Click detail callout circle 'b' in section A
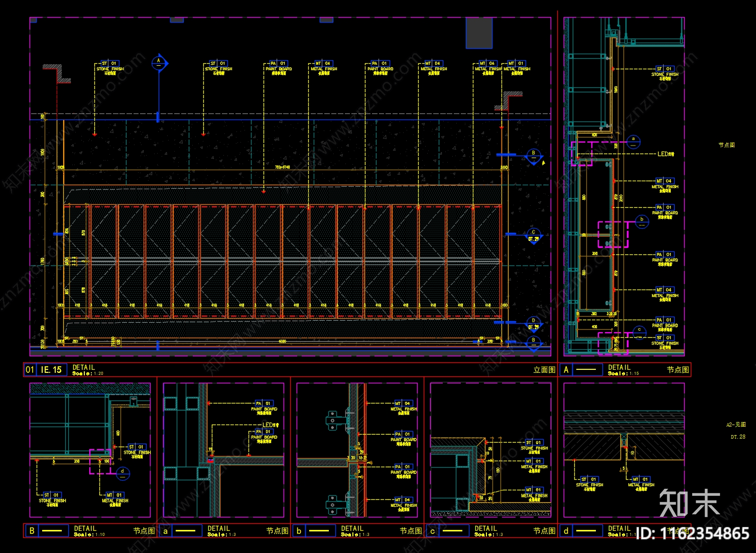Image resolution: width=756 pixels, height=553 pixels. pyautogui.click(x=642, y=222)
